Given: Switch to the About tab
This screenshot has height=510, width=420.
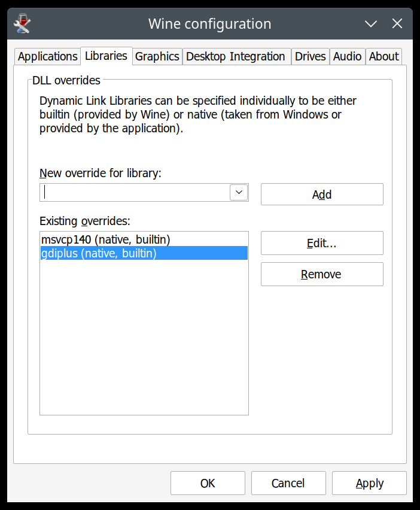Looking at the screenshot, I should (x=384, y=56).
